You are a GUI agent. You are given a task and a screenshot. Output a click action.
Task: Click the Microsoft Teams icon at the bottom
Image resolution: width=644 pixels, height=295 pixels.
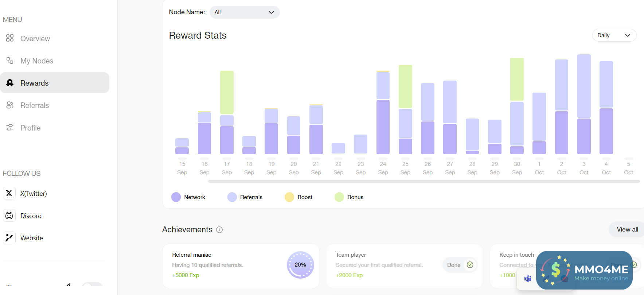pos(528,279)
